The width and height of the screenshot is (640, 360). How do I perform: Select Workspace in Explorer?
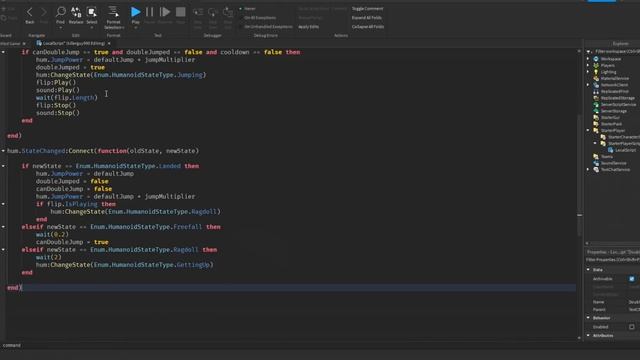tap(611, 59)
